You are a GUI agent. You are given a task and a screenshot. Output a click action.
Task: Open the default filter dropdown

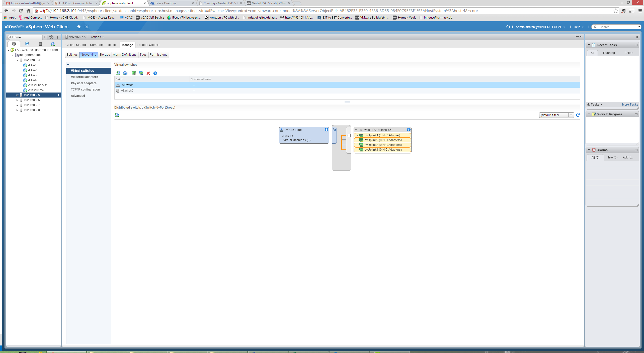(571, 115)
